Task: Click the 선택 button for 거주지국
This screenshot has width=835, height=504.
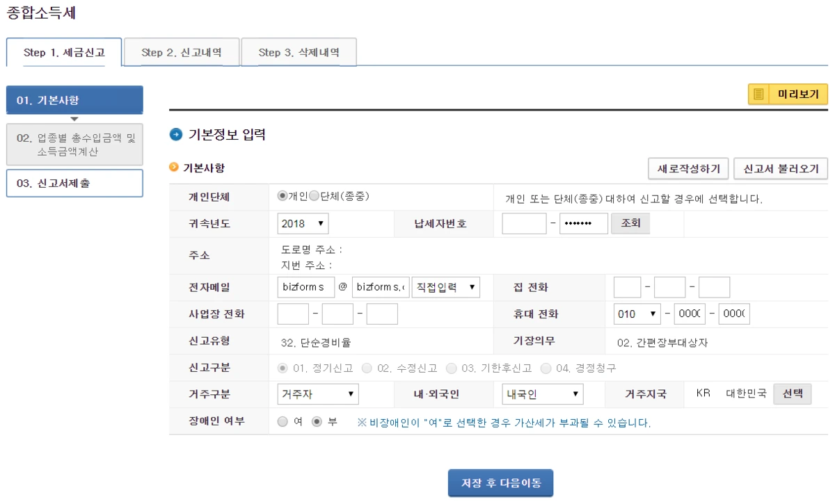Action: pyautogui.click(x=793, y=393)
